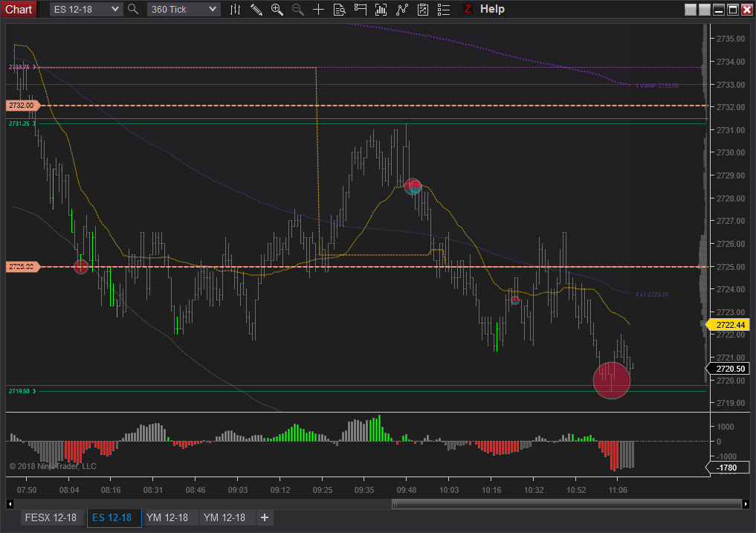Click the 2733.75 level label
This screenshot has height=533, width=756.
coord(22,67)
